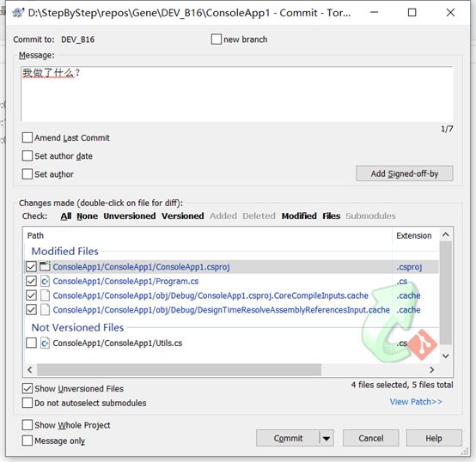
Task: Sort by the Extension column header
Action: [415, 235]
